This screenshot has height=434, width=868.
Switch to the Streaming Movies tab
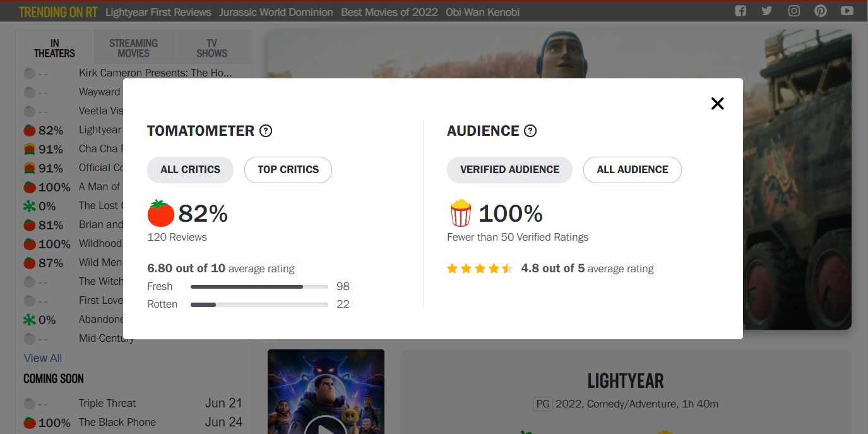(133, 48)
